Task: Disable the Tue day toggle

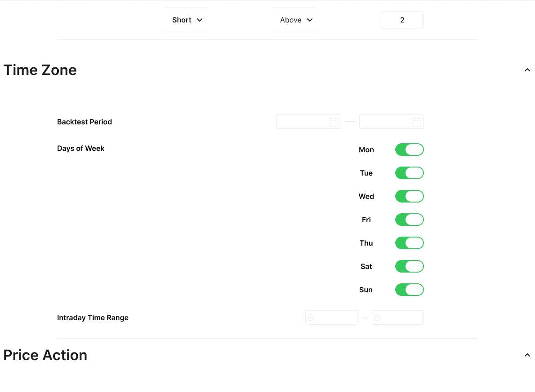Action: 409,173
